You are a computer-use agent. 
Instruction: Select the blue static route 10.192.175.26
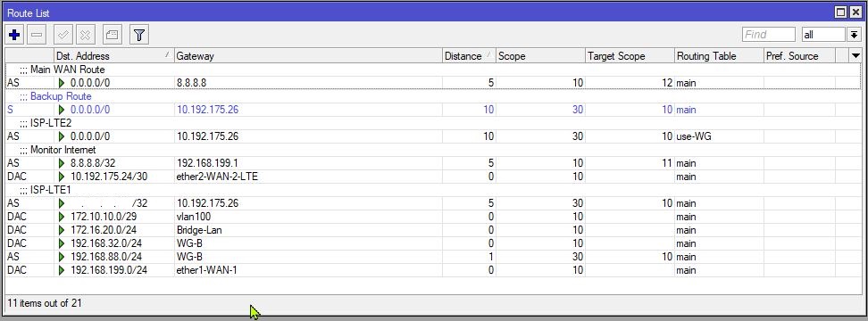(x=433, y=110)
